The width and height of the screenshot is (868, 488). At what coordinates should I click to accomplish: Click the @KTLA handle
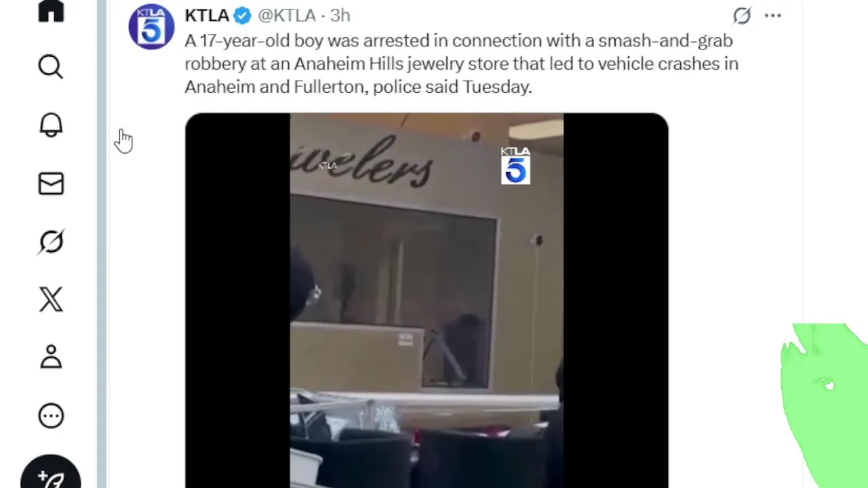pyautogui.click(x=286, y=15)
